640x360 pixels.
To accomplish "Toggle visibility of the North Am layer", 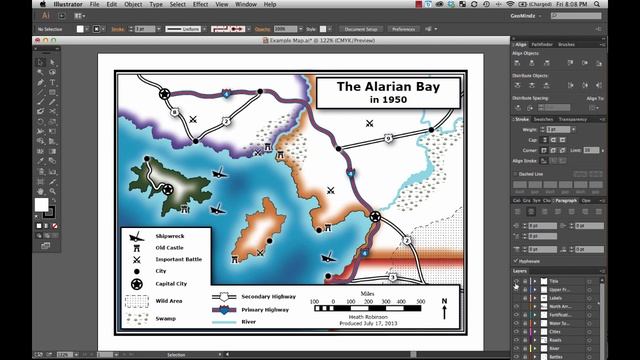I will [516, 307].
